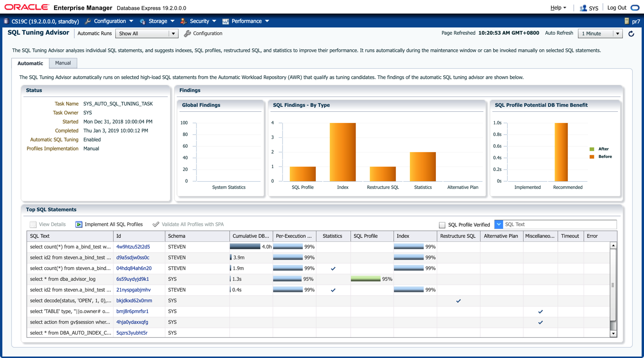
Task: Click the Implement All SQL Profiles play icon
Action: pos(79,224)
